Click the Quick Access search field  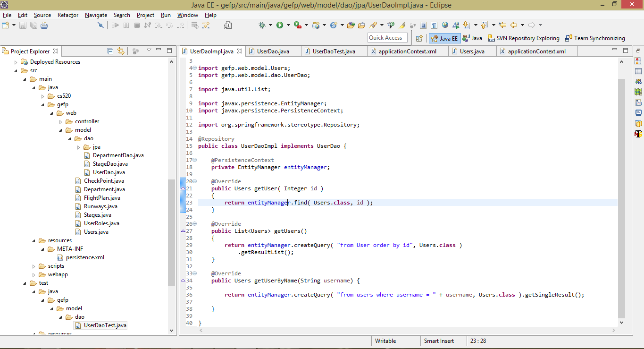point(387,38)
